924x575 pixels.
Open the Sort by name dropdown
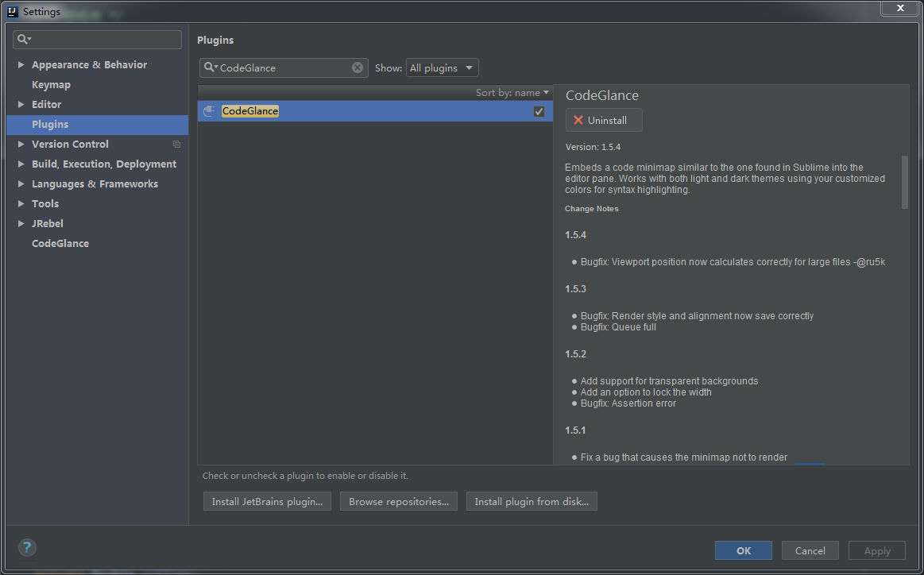(512, 92)
